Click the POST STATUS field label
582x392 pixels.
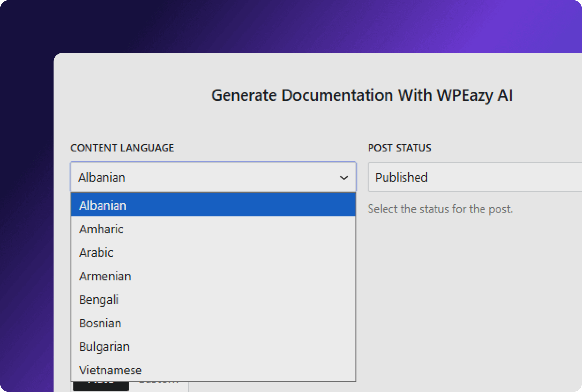point(399,148)
